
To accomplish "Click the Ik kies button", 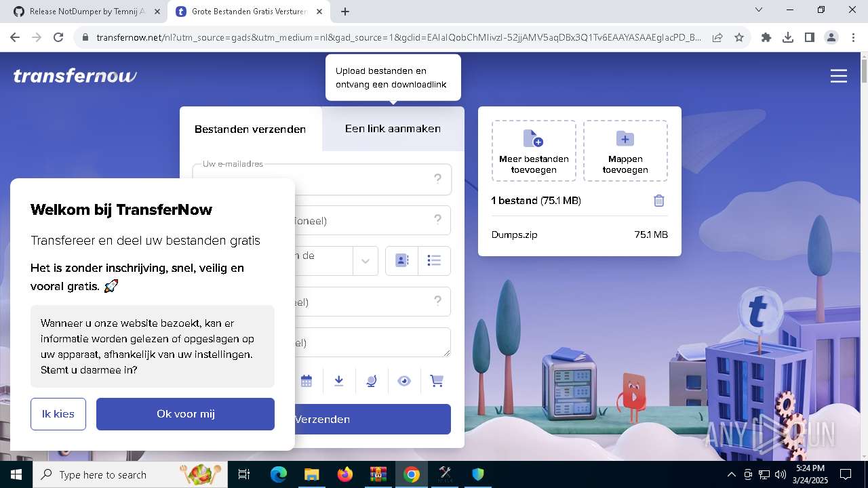I will tap(58, 413).
